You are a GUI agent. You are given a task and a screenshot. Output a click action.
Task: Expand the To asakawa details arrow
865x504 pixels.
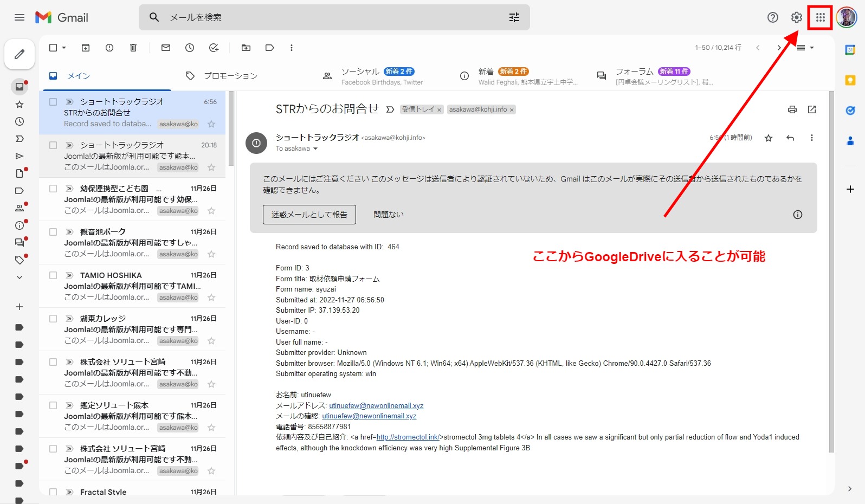click(x=315, y=148)
